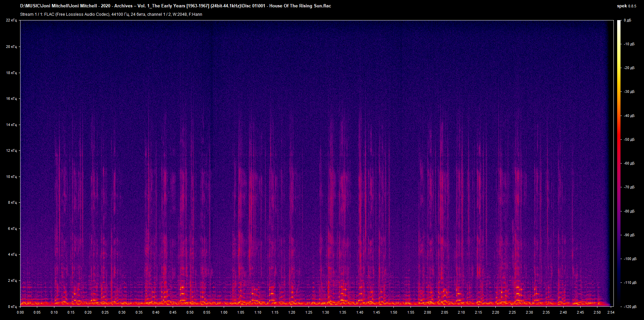This screenshot has width=644, height=320.
Task: Click the -60 дБ legend label
Action: pyautogui.click(x=630, y=163)
